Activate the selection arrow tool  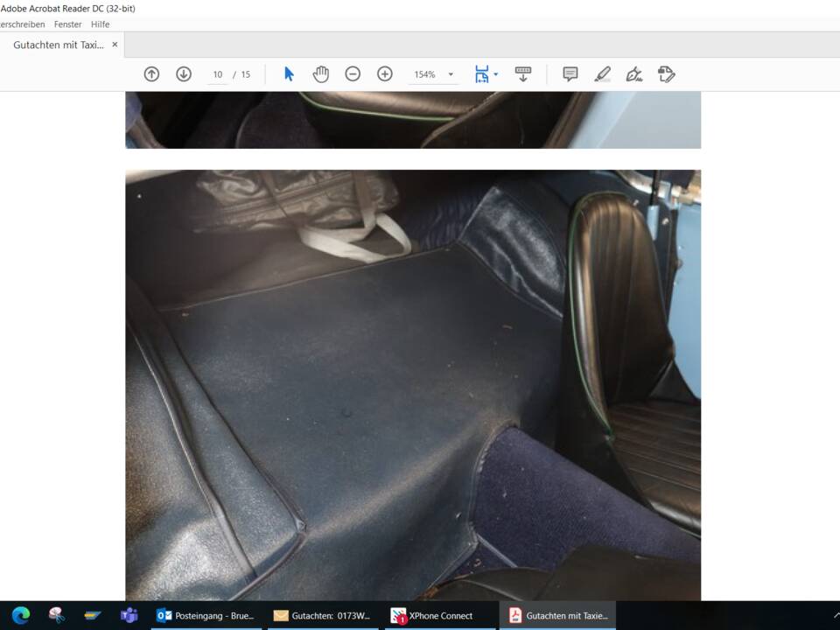click(x=289, y=74)
